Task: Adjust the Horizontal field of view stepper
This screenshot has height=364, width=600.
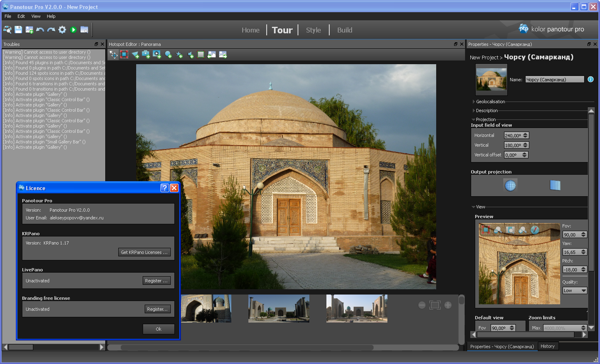Action: point(526,135)
